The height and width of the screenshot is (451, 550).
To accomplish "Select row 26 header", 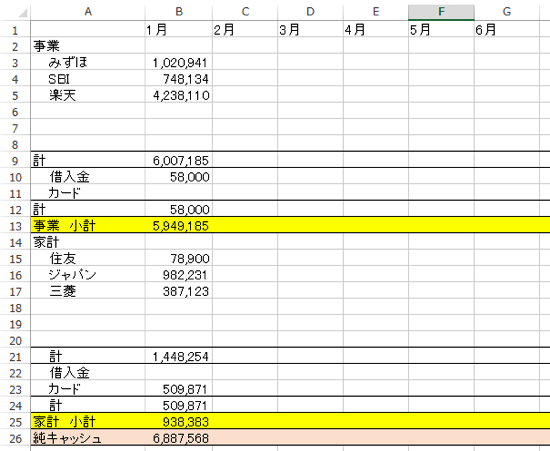I will [15, 438].
